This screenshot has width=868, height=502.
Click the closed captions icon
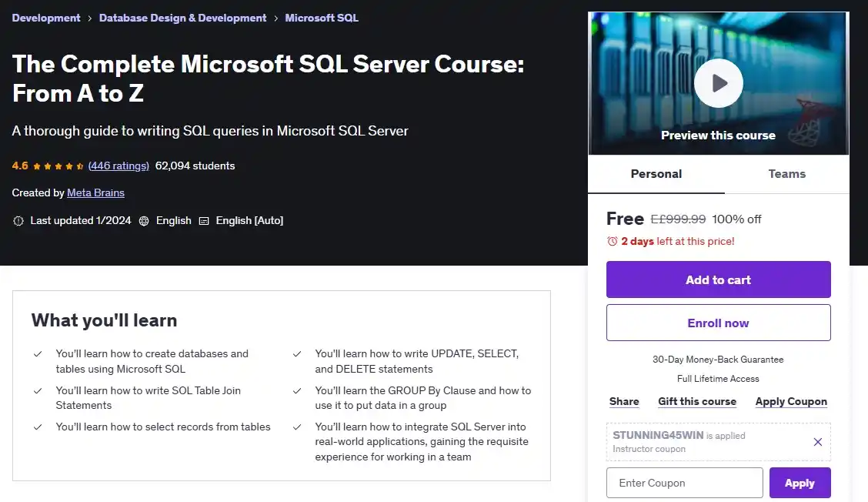(x=204, y=220)
